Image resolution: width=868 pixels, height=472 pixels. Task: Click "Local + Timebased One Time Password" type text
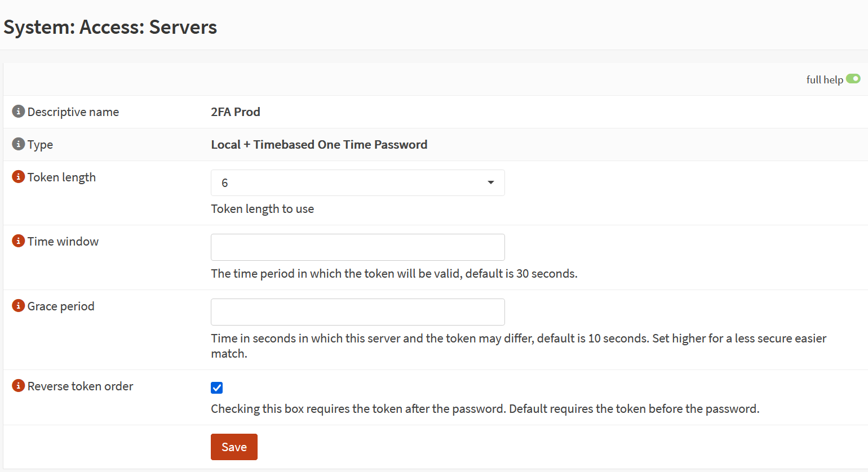click(319, 145)
